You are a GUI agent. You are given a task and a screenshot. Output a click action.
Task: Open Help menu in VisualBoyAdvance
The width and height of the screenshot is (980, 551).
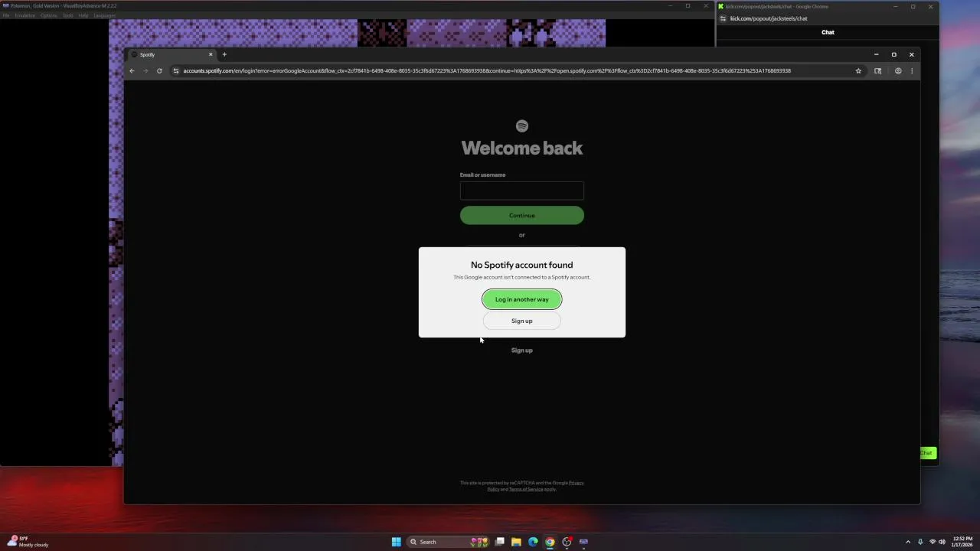83,15
